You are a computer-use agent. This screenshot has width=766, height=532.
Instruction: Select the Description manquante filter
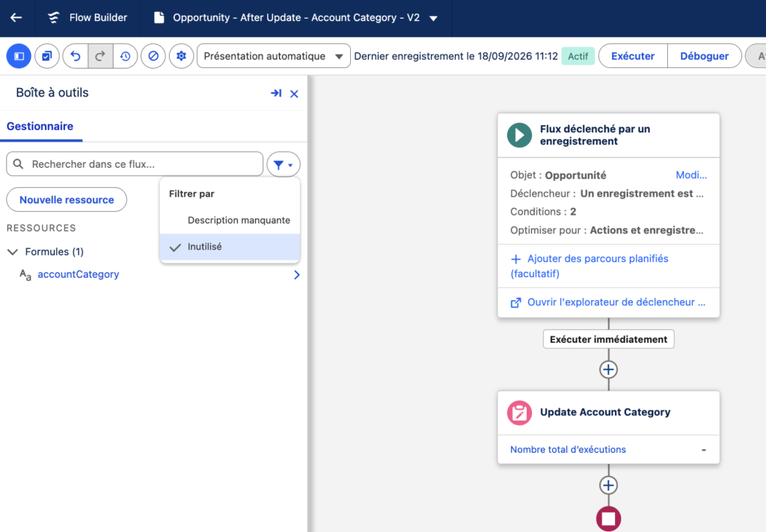[x=230, y=220]
